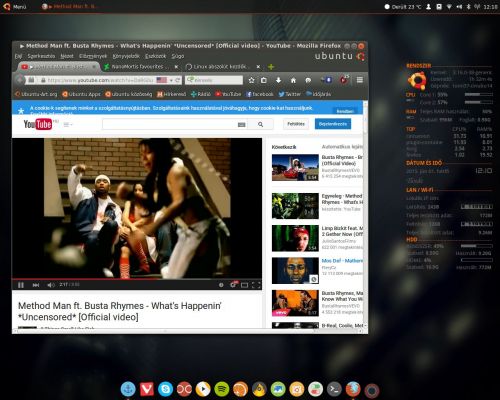
Task: Pause the YouTube video
Action: (21, 285)
